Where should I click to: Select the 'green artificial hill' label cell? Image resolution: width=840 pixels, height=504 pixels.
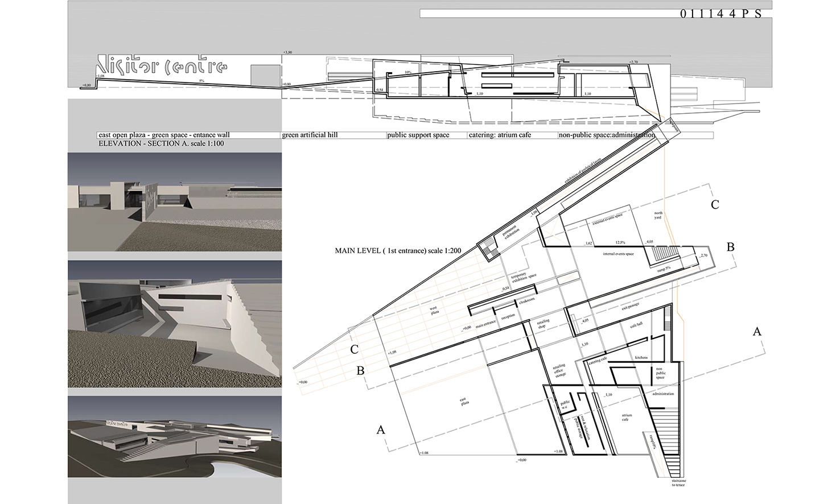coord(333,135)
